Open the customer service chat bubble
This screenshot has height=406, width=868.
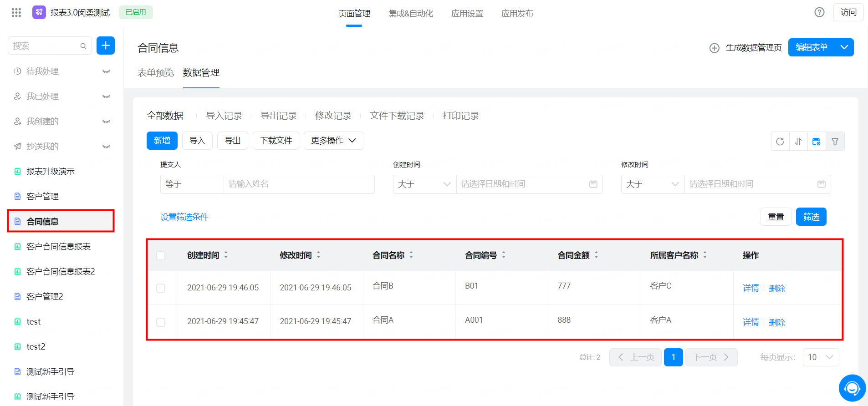(852, 388)
